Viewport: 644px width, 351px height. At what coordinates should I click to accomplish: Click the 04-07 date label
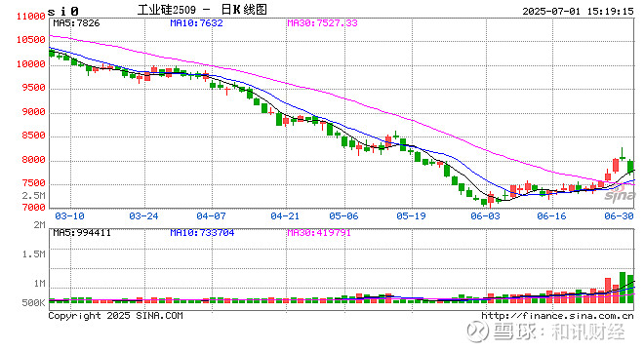[x=211, y=216]
